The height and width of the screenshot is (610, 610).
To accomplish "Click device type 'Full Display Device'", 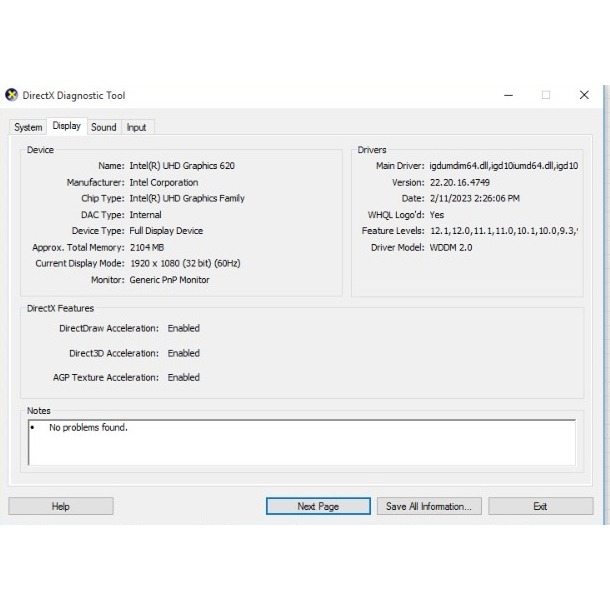I will click(166, 231).
